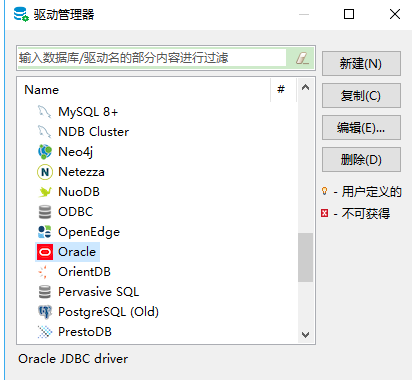This screenshot has width=412, height=380.
Task: Click the Oracle JDBC driver description text
Action: (73, 359)
